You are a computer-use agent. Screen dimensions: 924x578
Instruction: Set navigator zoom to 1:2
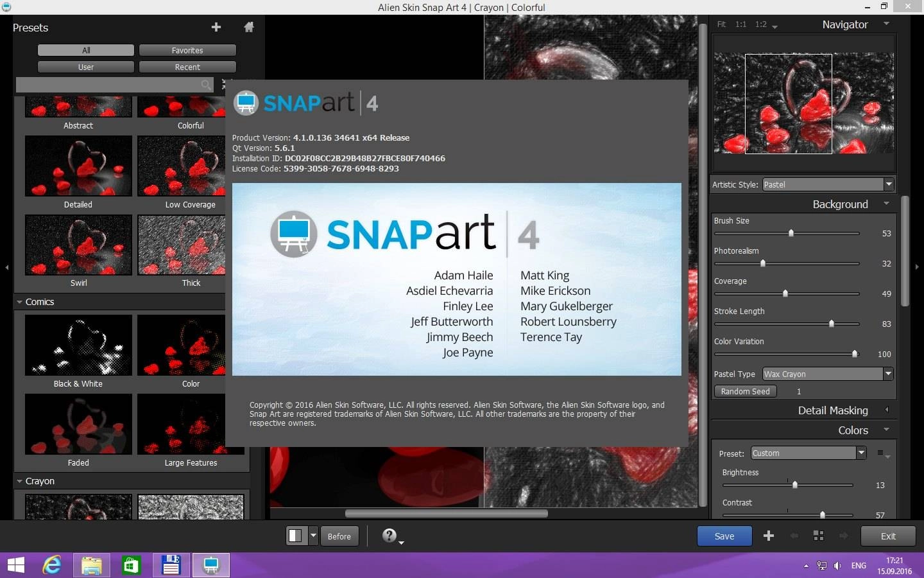(760, 24)
